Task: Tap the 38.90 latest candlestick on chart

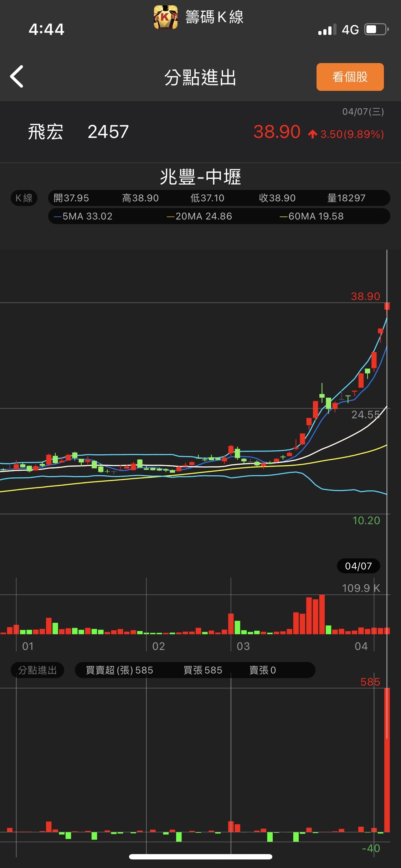Action: point(387,306)
